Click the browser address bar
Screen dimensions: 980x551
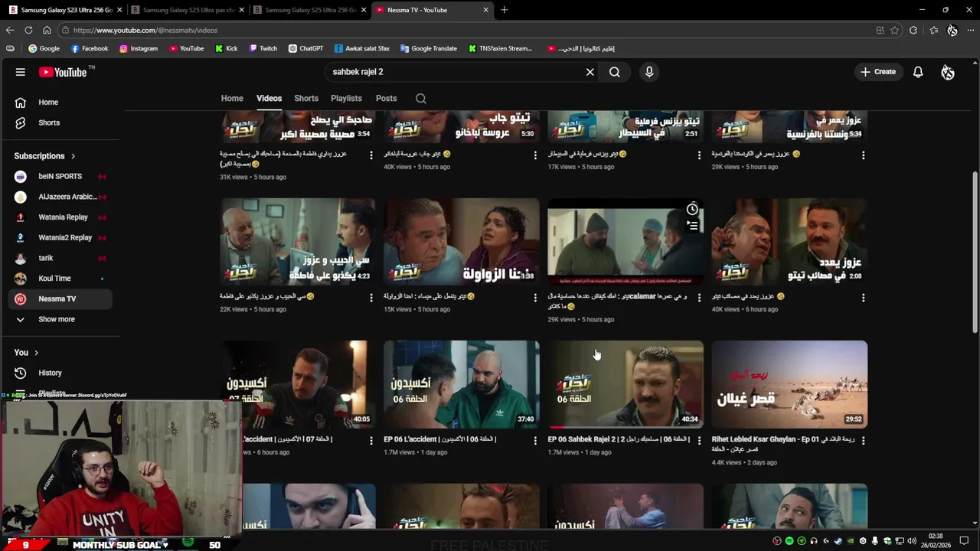click(x=467, y=30)
